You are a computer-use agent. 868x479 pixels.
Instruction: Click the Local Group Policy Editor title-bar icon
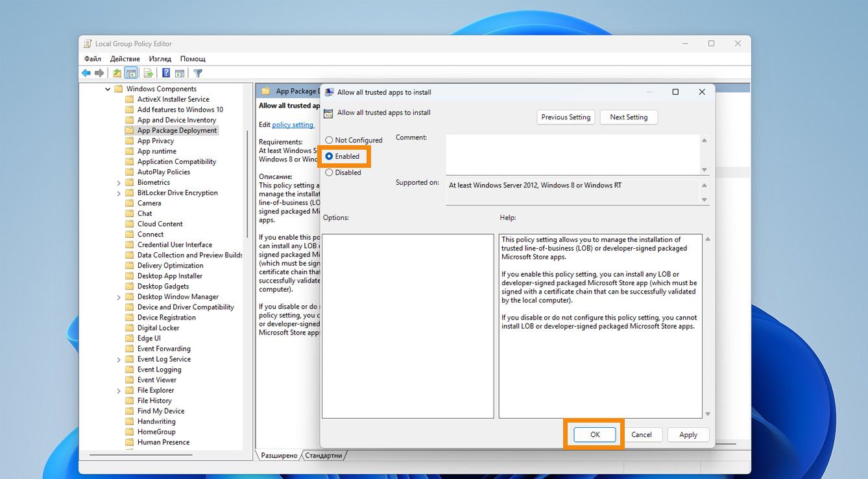pyautogui.click(x=88, y=43)
